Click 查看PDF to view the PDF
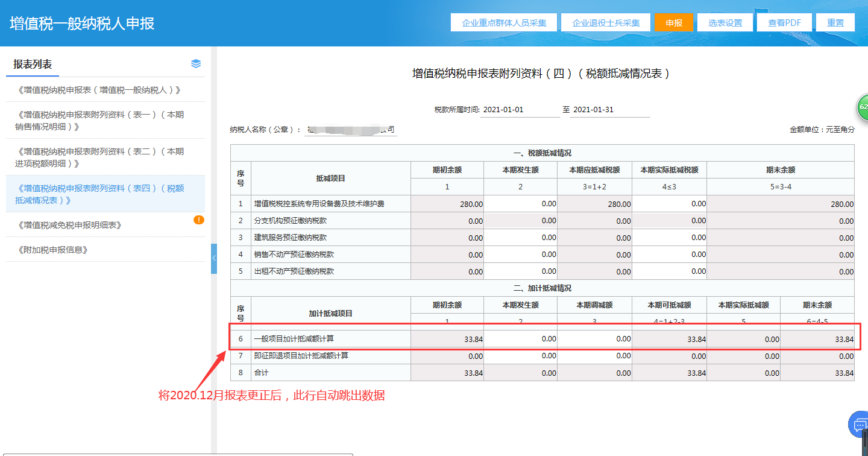This screenshot has height=456, width=868. [784, 22]
